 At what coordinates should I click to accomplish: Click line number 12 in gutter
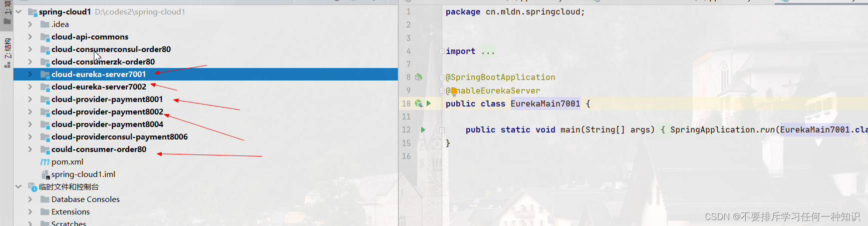[406, 129]
